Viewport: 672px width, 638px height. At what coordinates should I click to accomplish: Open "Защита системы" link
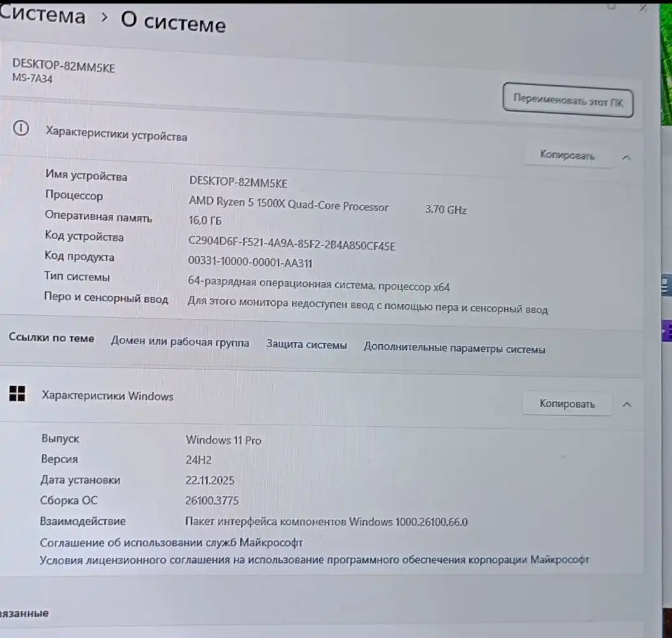pos(307,343)
